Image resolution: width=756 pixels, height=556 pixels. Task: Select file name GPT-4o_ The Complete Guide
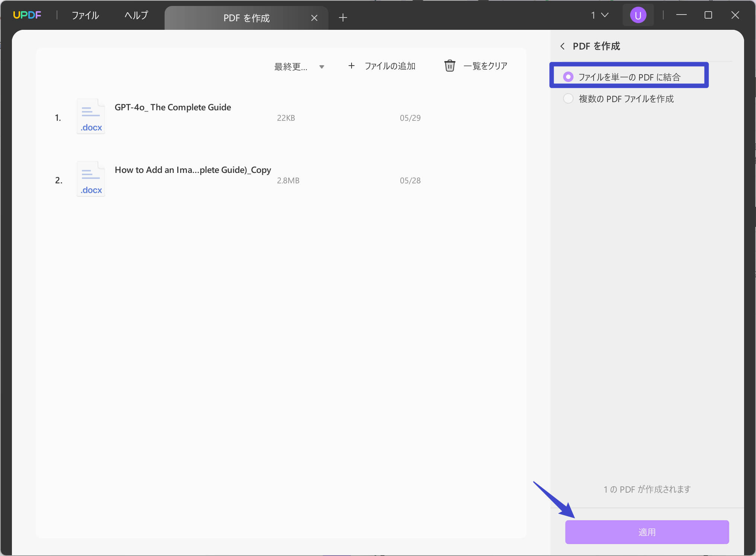tap(173, 107)
